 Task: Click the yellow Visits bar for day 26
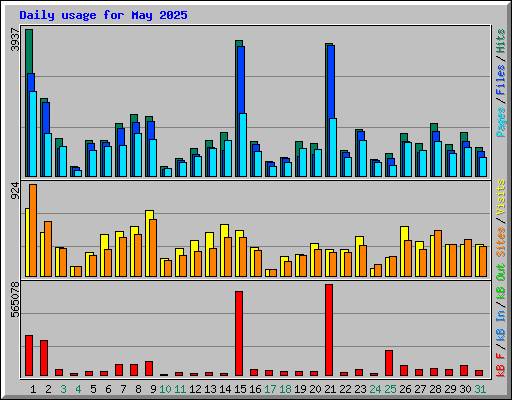tap(405, 233)
